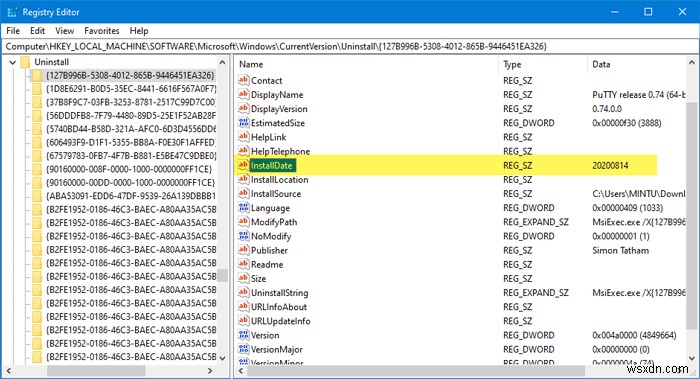The height and width of the screenshot is (379, 700).
Task: Click the Version DWORD value icon
Action: click(x=243, y=335)
